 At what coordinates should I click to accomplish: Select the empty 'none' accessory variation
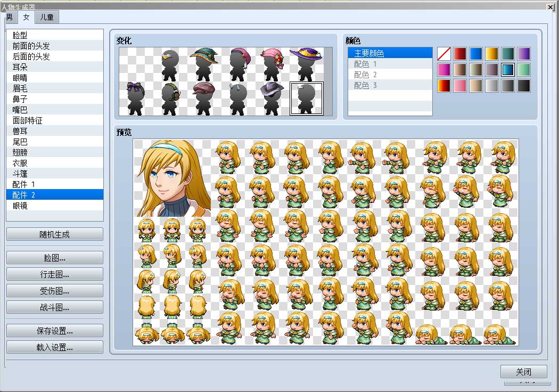[x=136, y=64]
